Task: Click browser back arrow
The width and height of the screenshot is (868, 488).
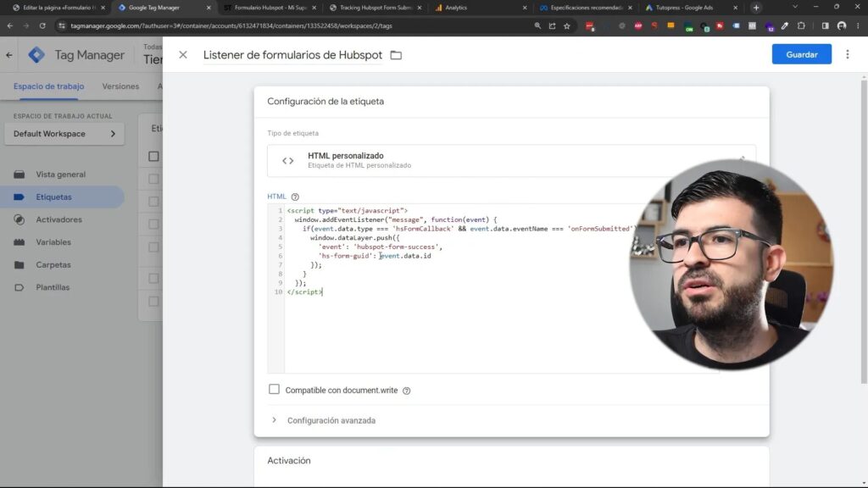Action: tap(10, 25)
